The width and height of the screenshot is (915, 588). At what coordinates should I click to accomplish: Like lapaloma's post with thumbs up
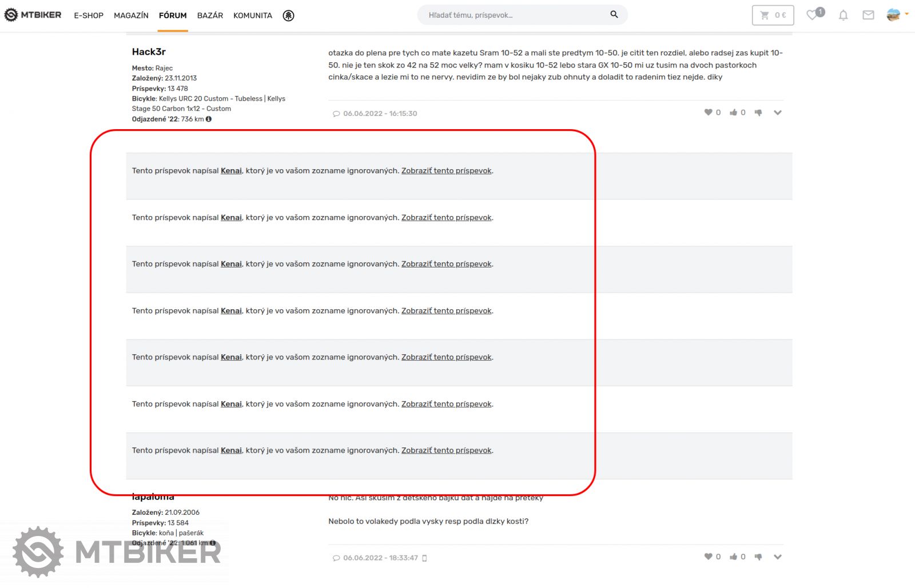pos(733,557)
